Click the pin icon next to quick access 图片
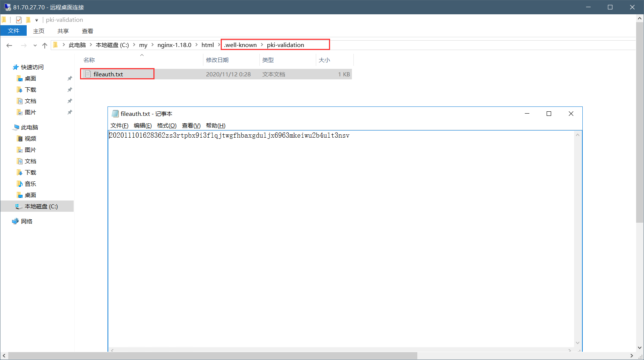 [x=70, y=112]
